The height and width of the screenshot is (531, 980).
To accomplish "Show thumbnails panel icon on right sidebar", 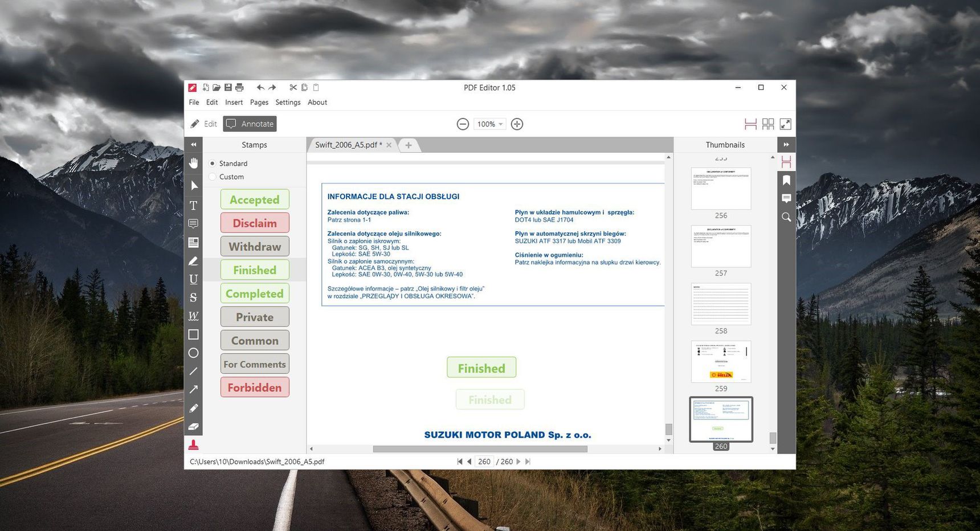I will pyautogui.click(x=786, y=162).
